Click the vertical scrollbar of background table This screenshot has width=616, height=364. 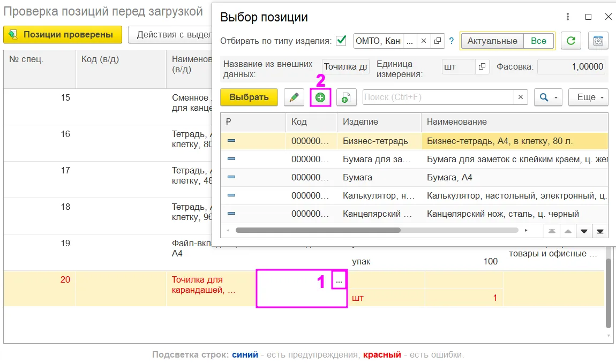[x=609, y=293]
